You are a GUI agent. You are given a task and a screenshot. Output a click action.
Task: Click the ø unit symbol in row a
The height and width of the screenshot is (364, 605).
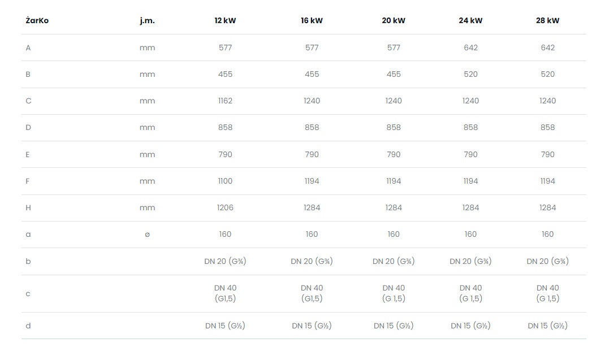147,235
